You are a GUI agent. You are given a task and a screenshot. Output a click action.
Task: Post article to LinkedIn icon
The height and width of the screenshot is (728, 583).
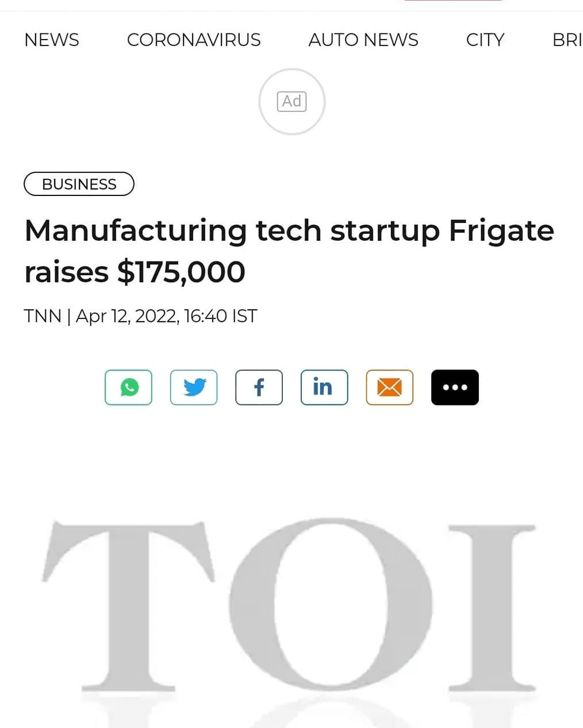[324, 387]
